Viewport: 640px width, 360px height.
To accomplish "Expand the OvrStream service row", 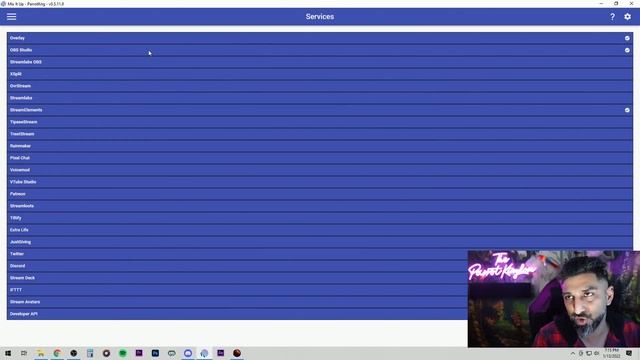I will (x=320, y=86).
